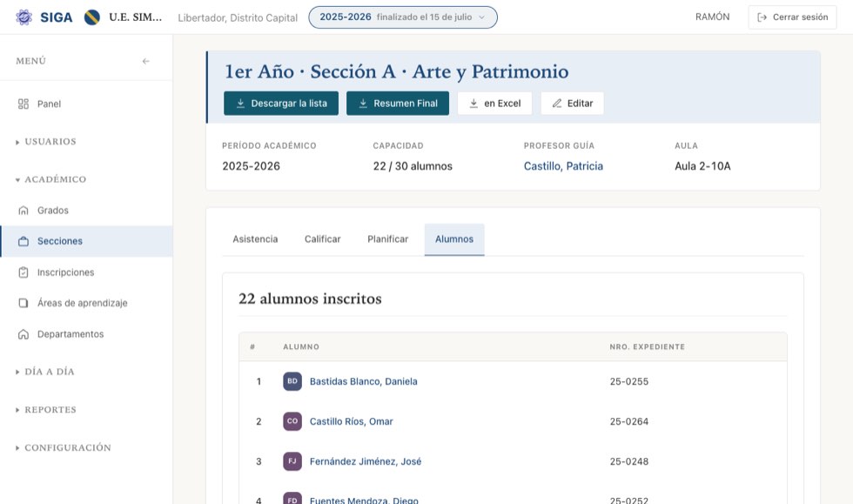
Task: Click the Inscripciones clipboard icon
Action: (24, 272)
